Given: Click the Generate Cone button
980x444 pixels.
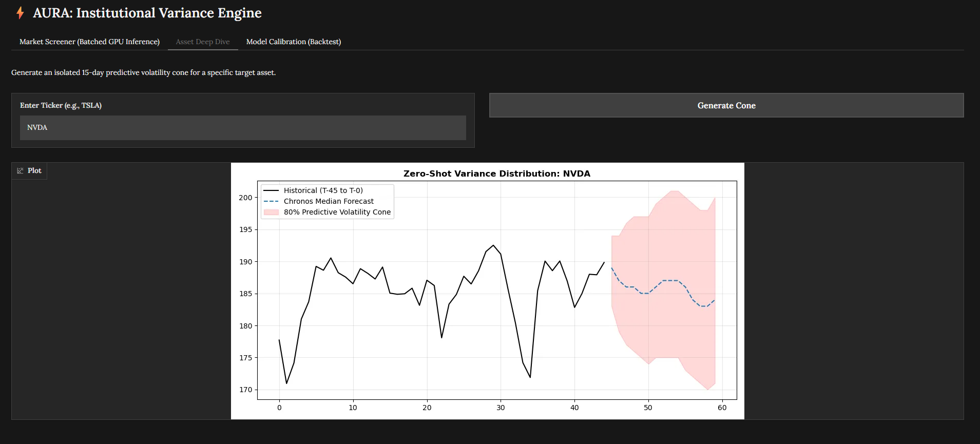Looking at the screenshot, I should click(726, 105).
